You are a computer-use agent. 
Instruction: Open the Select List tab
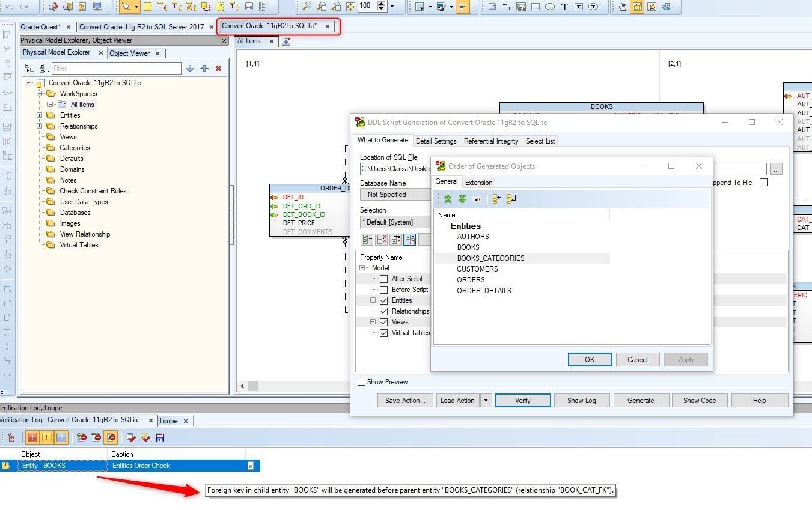click(x=540, y=141)
